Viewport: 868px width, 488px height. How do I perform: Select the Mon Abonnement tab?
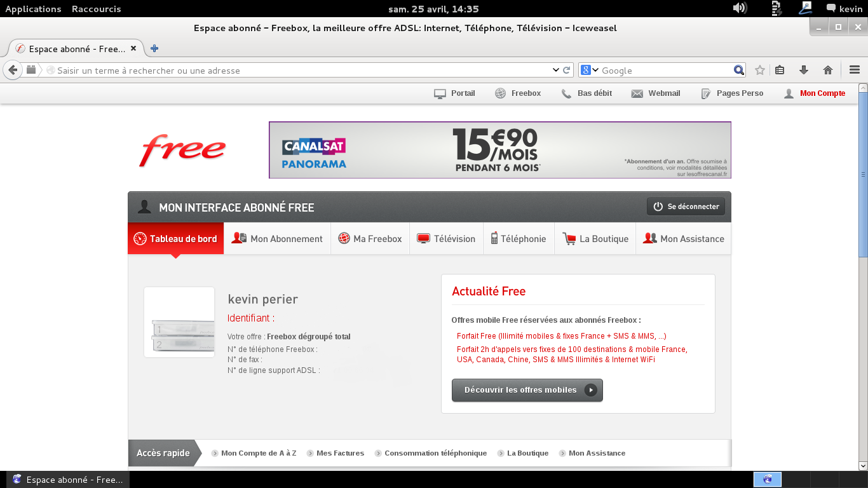pos(278,239)
